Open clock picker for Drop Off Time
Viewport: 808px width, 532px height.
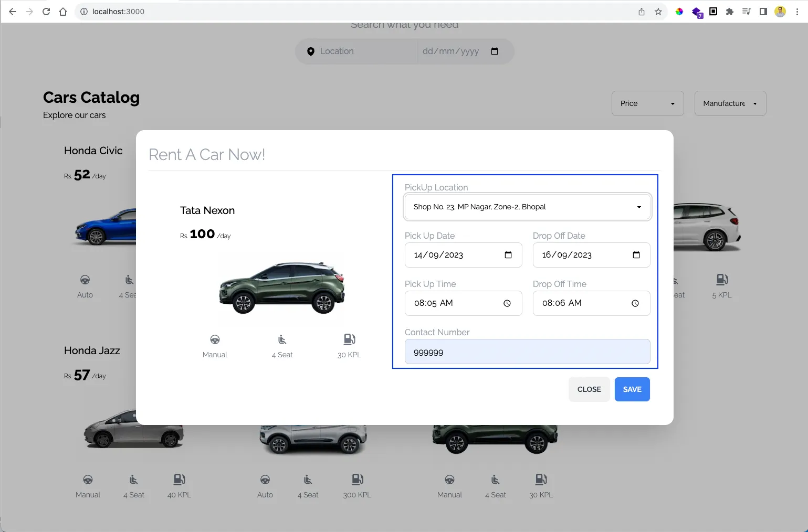pyautogui.click(x=635, y=303)
